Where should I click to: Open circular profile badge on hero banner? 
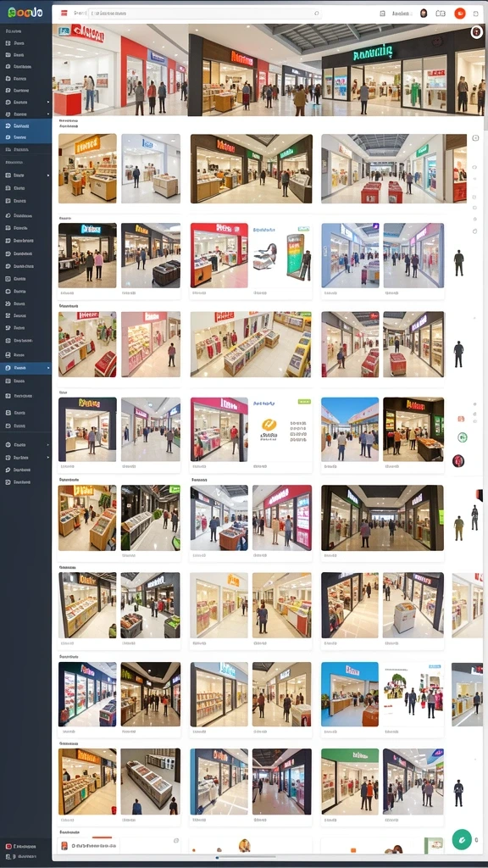[x=476, y=32]
